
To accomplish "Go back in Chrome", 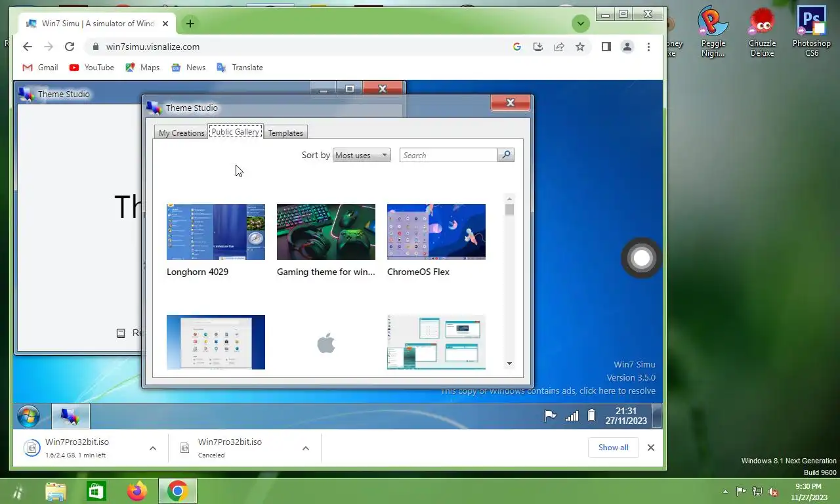I will tap(27, 47).
